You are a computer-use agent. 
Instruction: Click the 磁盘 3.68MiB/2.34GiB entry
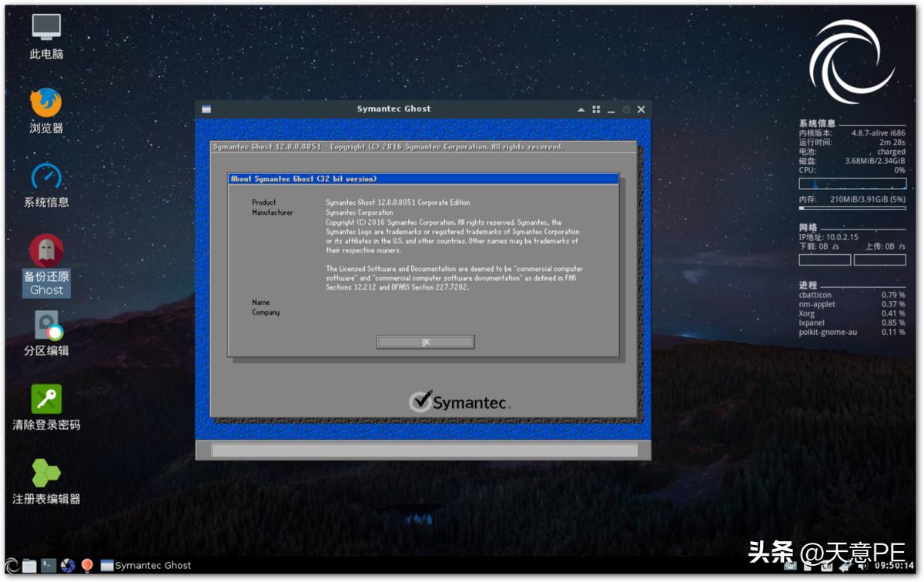pyautogui.click(x=852, y=161)
